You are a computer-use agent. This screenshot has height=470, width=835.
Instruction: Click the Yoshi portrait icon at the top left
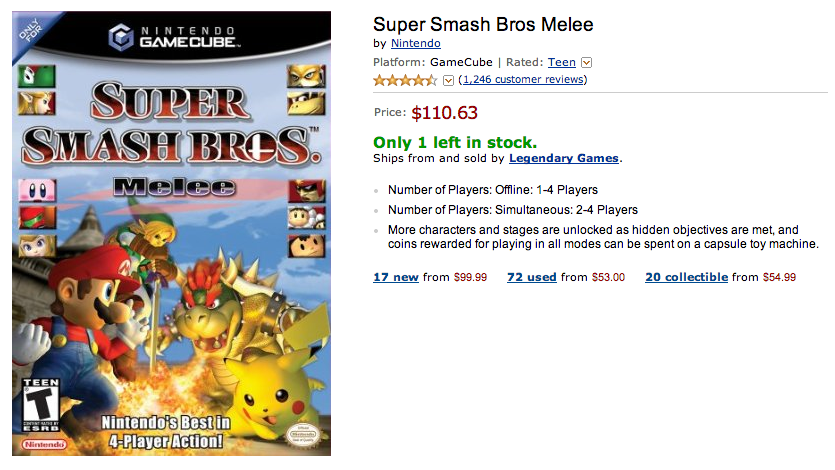tap(36, 76)
